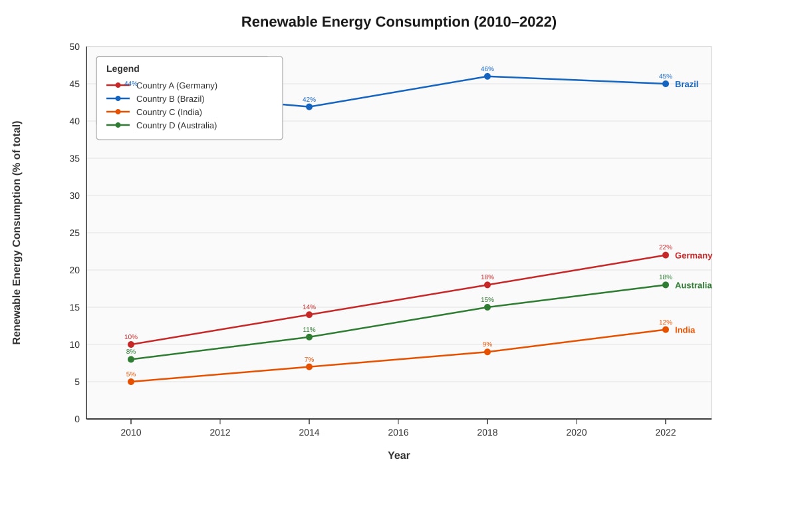Select Brazil's 2014 marker at 42%
Viewport: 798px width, 532px height.
pos(309,106)
